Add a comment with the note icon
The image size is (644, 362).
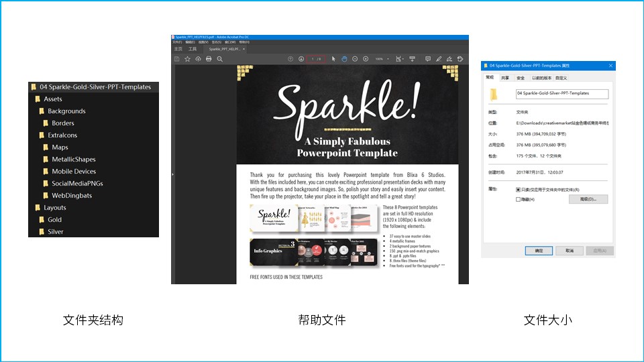[428, 59]
